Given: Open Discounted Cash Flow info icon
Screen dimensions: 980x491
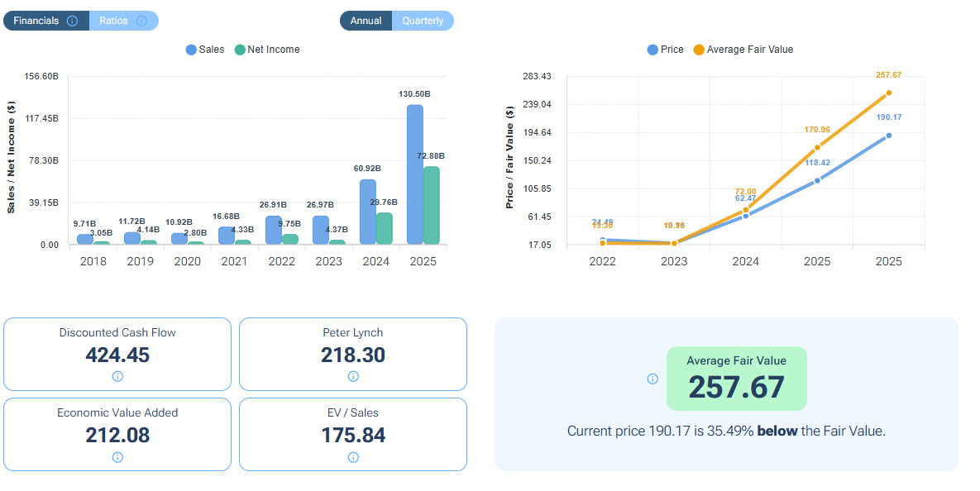Looking at the screenshot, I should (117, 377).
